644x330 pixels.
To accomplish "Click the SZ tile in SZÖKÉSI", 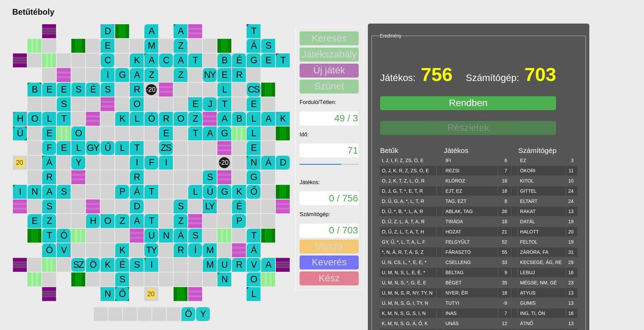I will click(78, 265).
